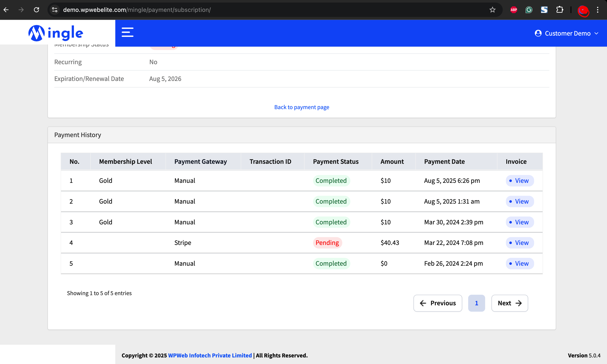Viewport: 607px width, 364px height.
Task: Select page 1 in pagination
Action: [476, 303]
